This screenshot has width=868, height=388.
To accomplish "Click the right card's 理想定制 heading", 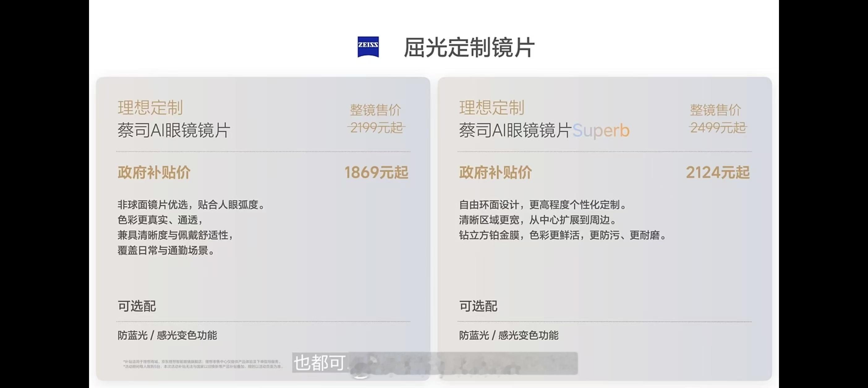I will 491,108.
